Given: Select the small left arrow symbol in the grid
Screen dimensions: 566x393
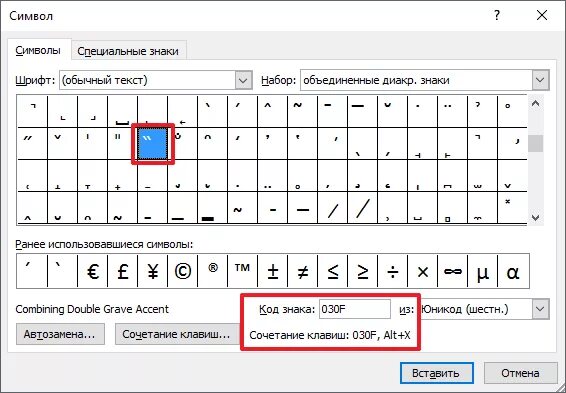Looking at the screenshot, I should (183, 111).
